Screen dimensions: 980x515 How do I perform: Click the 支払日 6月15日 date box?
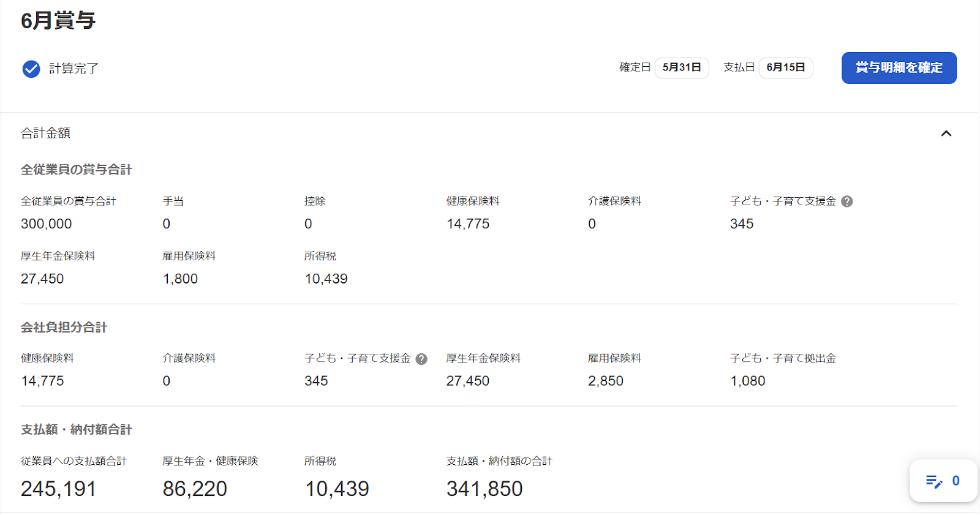click(786, 67)
